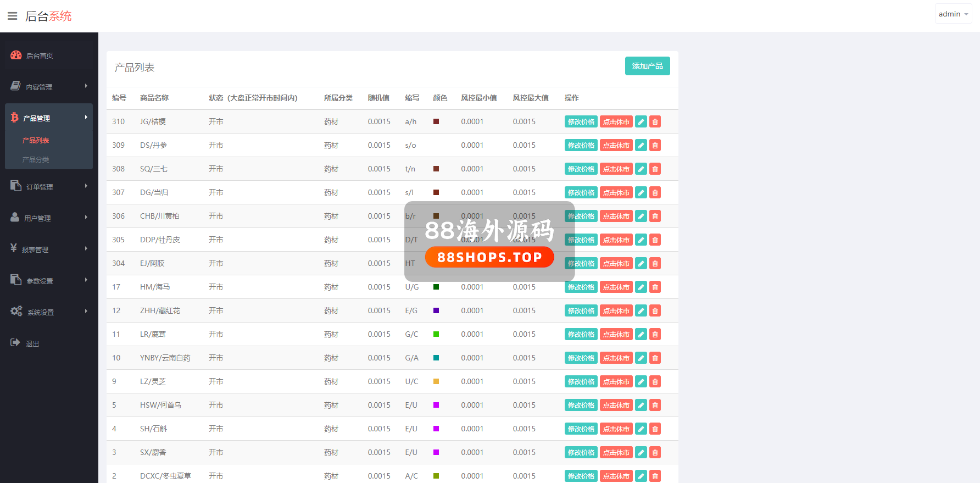This screenshot has width=980, height=483.
Task: Click the 后台首页 dashboard icon
Action: pyautogui.click(x=16, y=55)
